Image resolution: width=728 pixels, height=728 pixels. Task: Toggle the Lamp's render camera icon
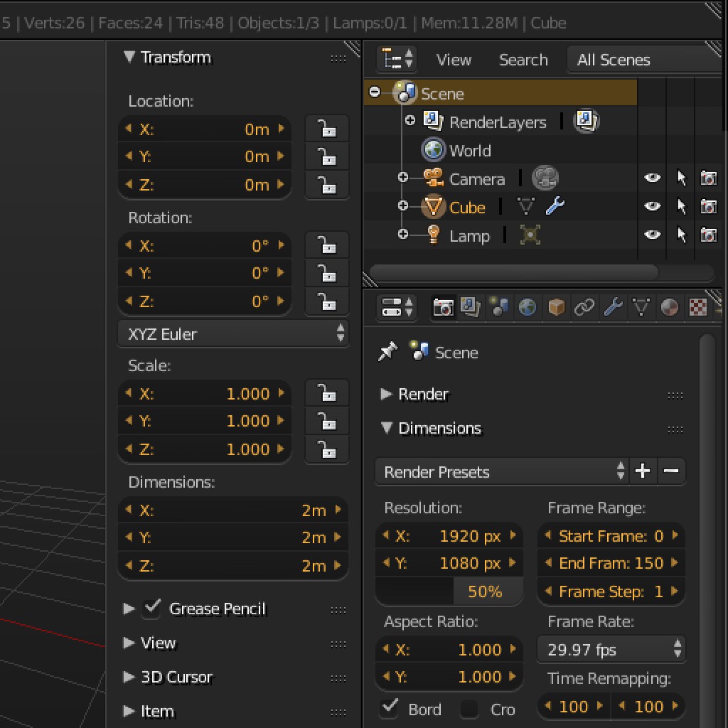point(709,235)
